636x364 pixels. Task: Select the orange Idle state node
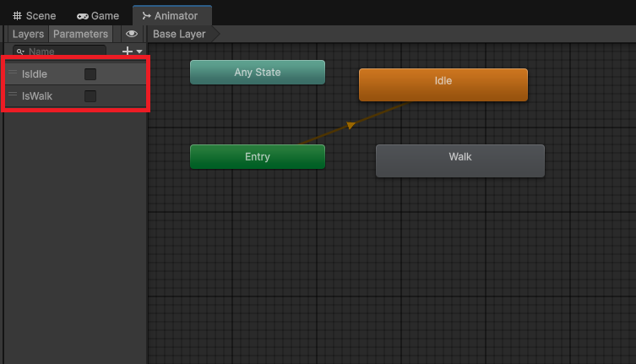[443, 84]
